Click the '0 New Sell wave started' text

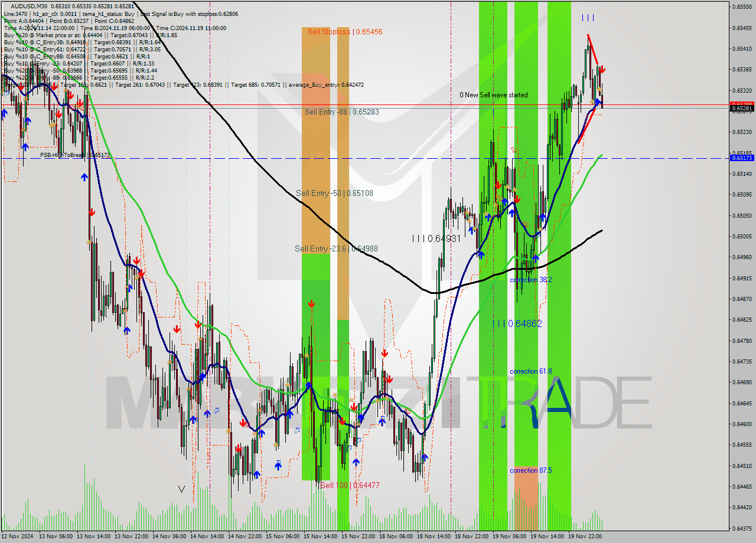pos(494,95)
